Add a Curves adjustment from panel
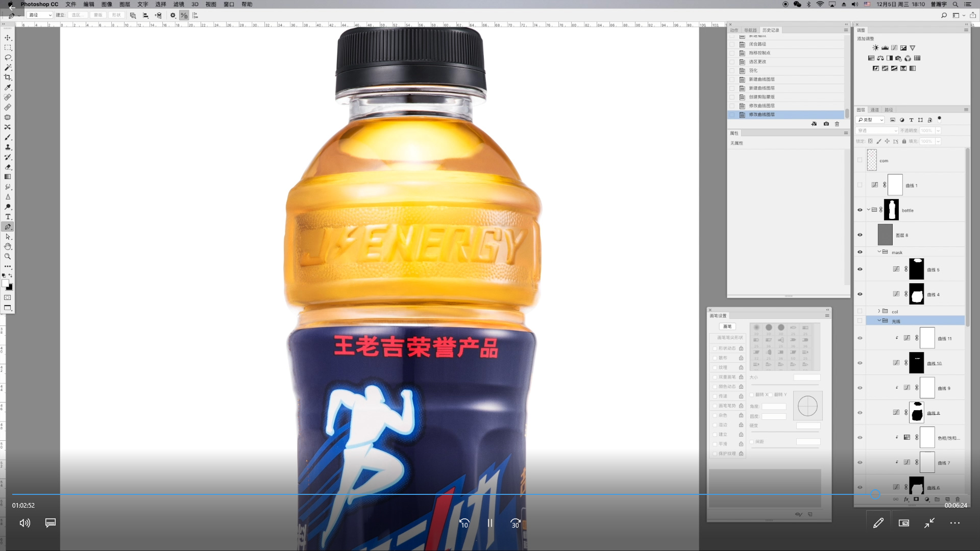This screenshot has height=551, width=980. [894, 48]
